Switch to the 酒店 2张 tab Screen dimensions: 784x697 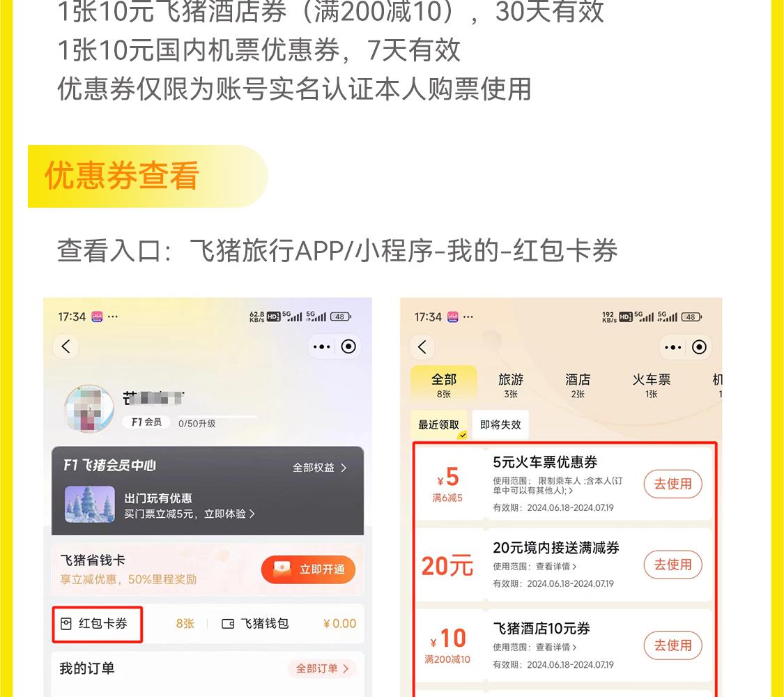(x=578, y=385)
